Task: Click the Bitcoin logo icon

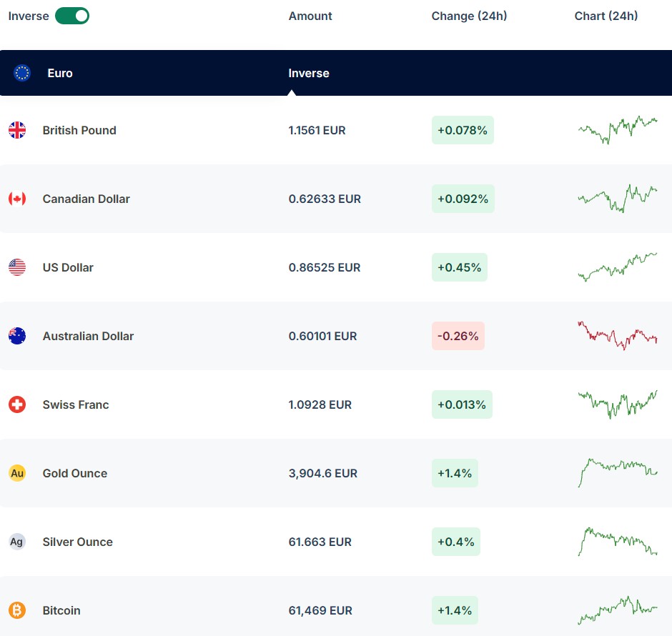Action: tap(17, 610)
